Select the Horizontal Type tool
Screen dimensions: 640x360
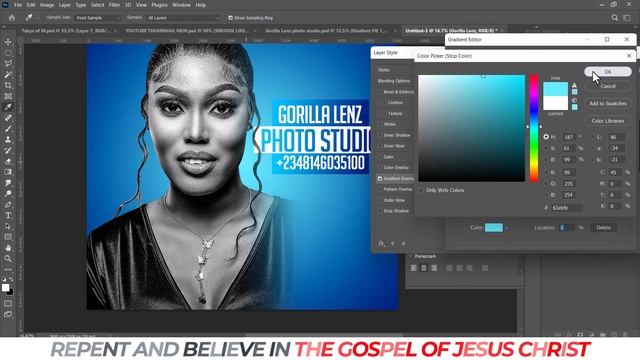8,215
